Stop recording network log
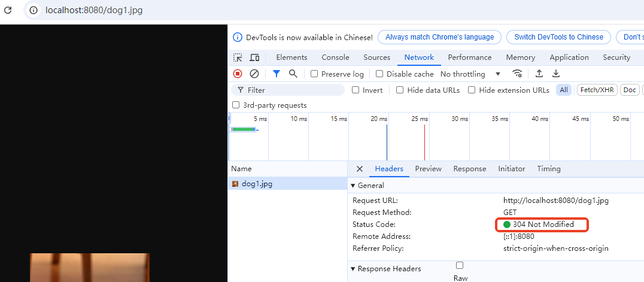Image resolution: width=644 pixels, height=282 pixels. click(x=238, y=74)
